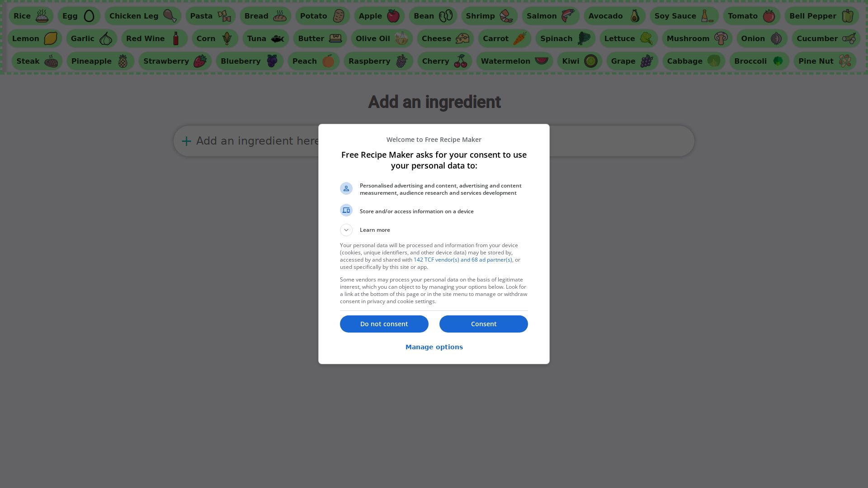Image resolution: width=868 pixels, height=488 pixels.
Task: Open Manage options
Action: coord(434,347)
